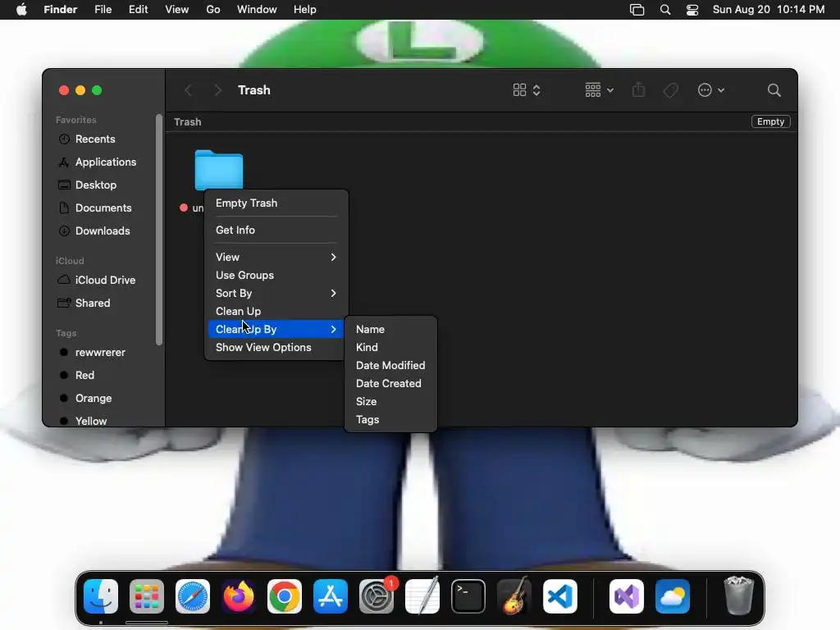Launch GarageBand from the Dock
Screen dimensions: 840x630
[x=514, y=596]
